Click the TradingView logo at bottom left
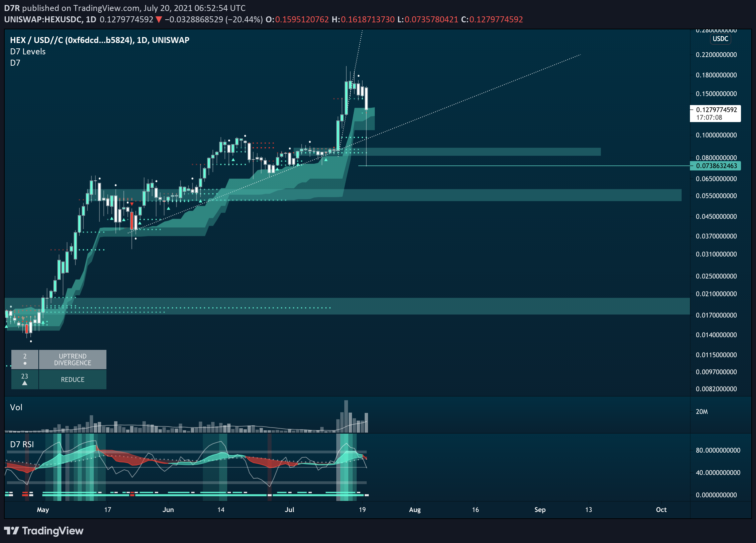This screenshot has width=756, height=543. tap(44, 531)
